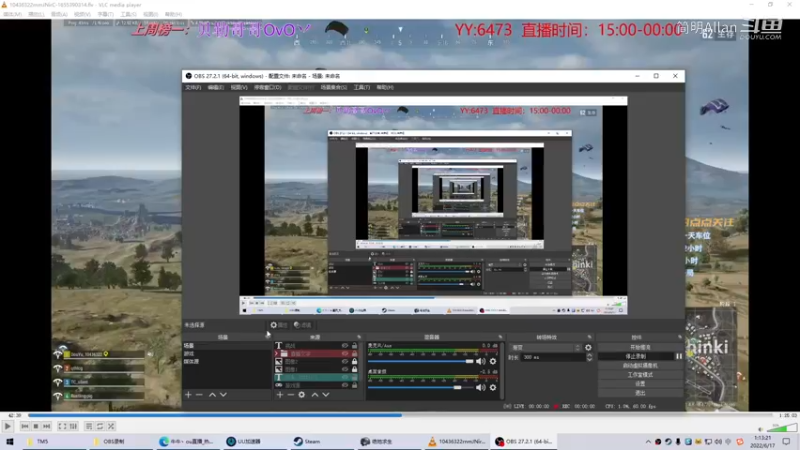
Task: Toggle VLC fullscreen mode icon
Action: click(x=62, y=426)
